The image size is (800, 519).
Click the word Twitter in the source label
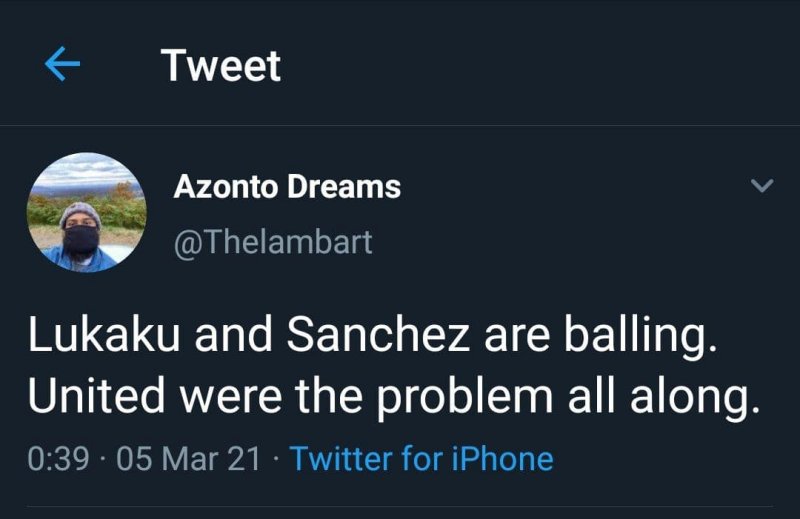coord(341,459)
